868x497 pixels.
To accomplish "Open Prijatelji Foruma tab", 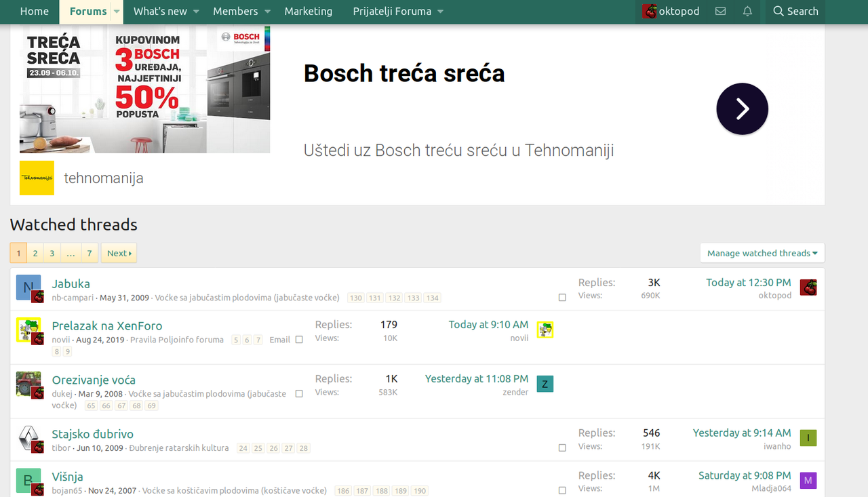I will tap(392, 11).
